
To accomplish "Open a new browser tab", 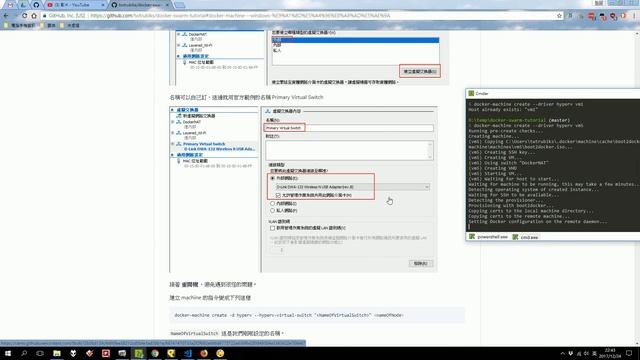I will (x=180, y=5).
